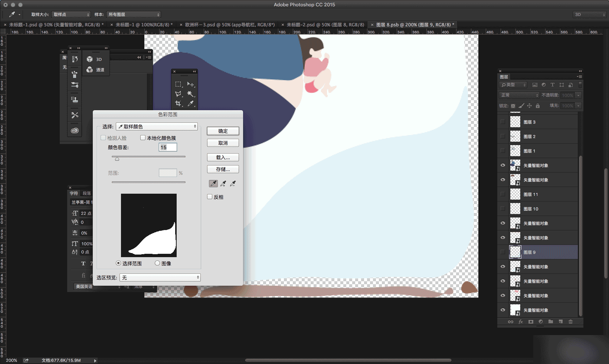Image resolution: width=609 pixels, height=364 pixels.
Task: Click the layer style fx icon
Action: [521, 322]
